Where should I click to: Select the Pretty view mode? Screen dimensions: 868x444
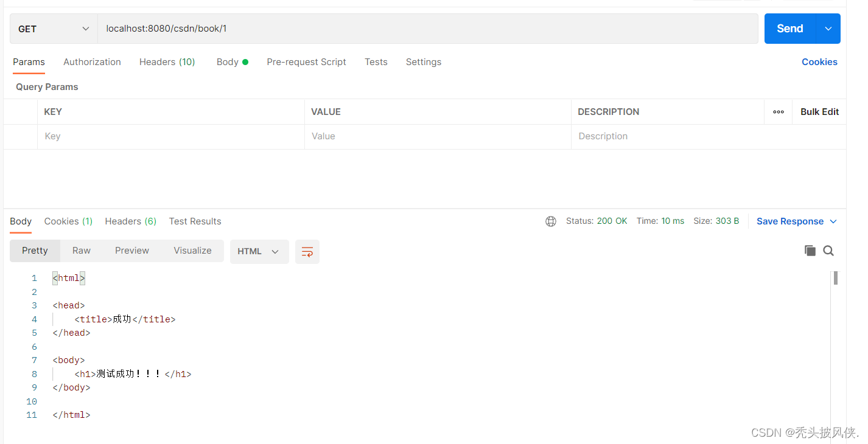pyautogui.click(x=35, y=251)
